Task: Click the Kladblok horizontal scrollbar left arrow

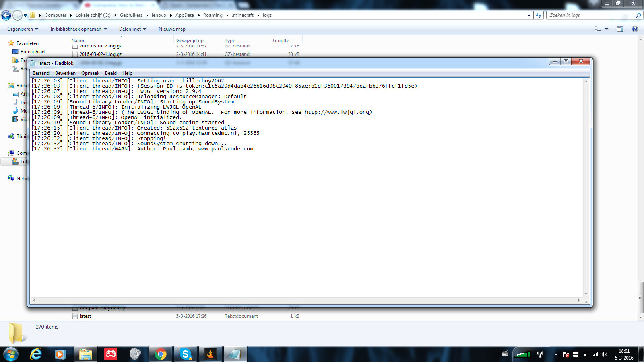Action: tap(34, 300)
